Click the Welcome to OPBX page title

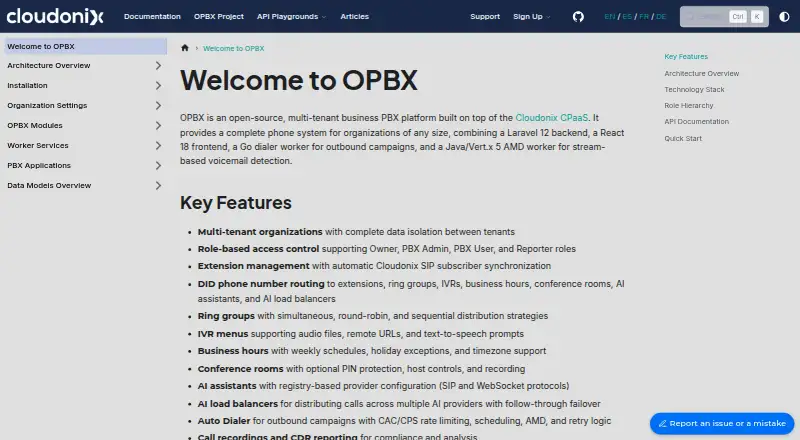pos(299,81)
